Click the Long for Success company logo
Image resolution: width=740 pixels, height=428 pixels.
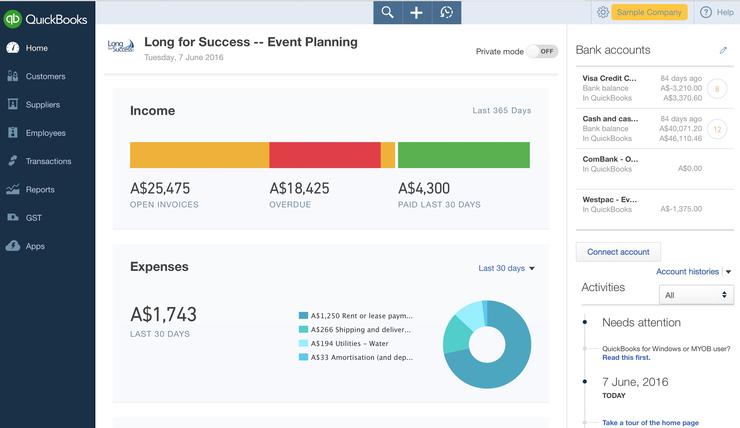121,46
